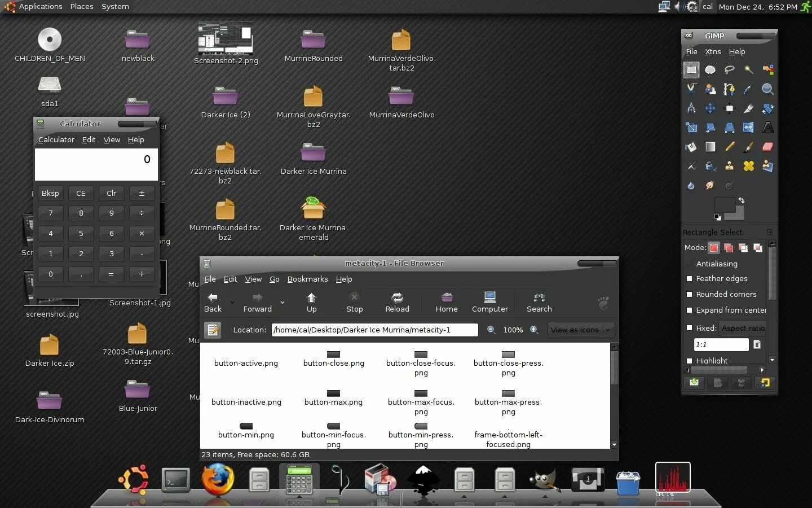
Task: Open Computer from File Browser toolbar
Action: [490, 303]
